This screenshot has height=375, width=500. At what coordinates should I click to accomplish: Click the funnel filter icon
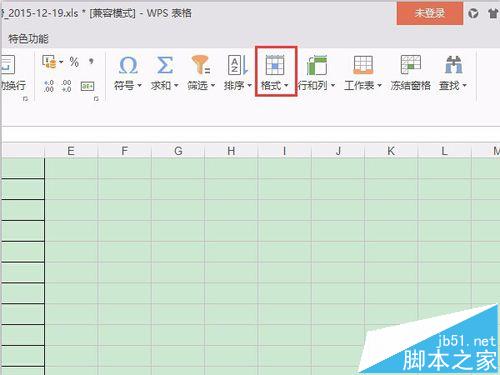point(201,65)
